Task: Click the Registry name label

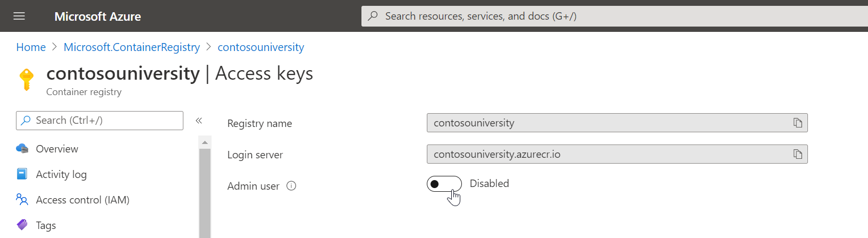Action: click(x=259, y=123)
